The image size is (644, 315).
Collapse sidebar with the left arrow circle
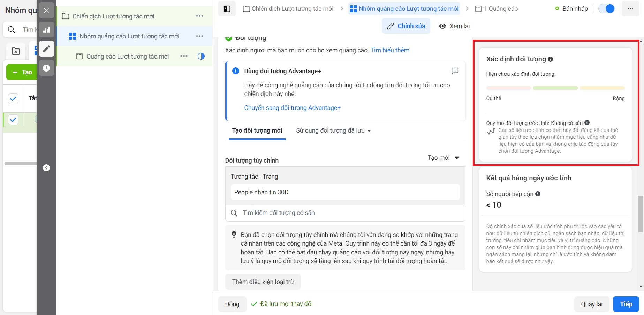pyautogui.click(x=46, y=168)
